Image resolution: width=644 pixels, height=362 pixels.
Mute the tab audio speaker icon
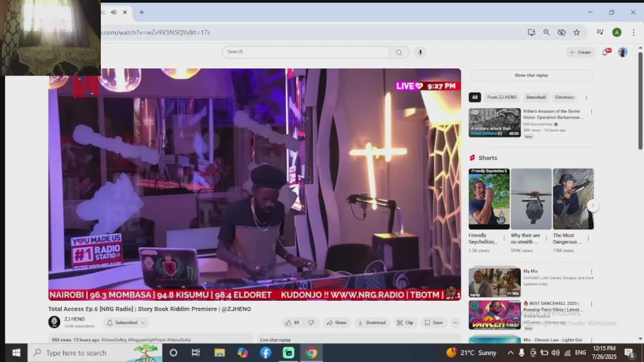coord(114,12)
